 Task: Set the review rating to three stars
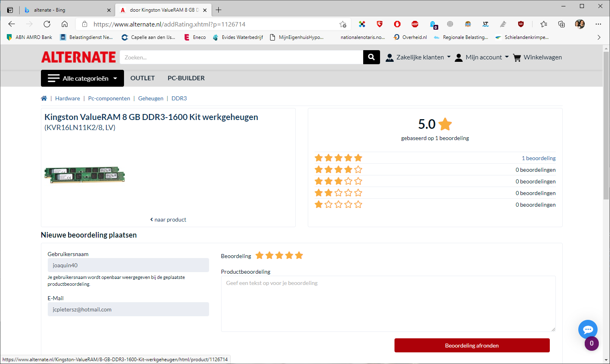pyautogui.click(x=279, y=255)
